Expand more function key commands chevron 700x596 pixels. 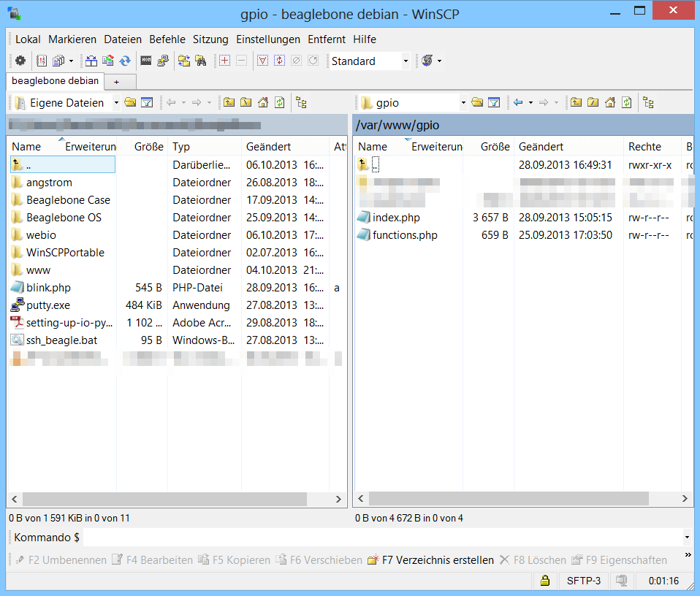coord(688,554)
